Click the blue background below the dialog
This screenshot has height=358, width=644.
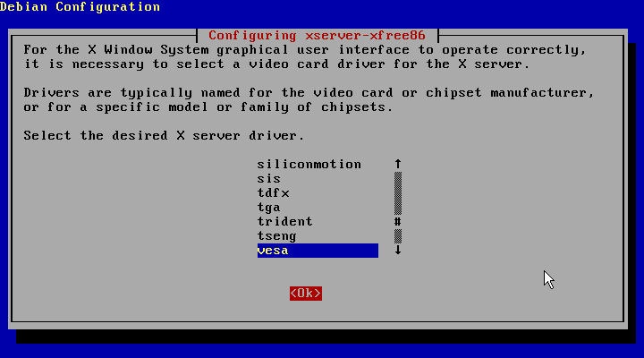click(x=322, y=351)
